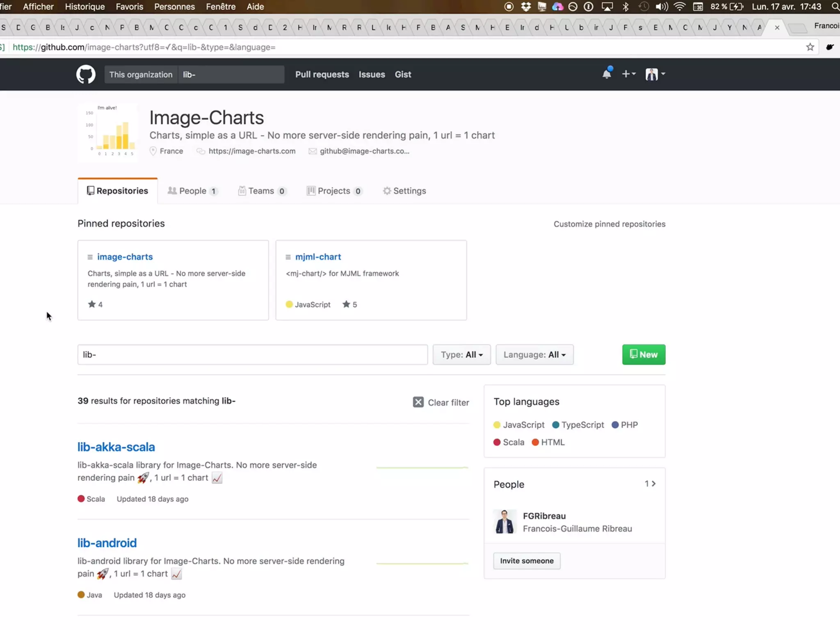Open the plus create-new dropdown
Image resolution: width=840 pixels, height=630 pixels.
(628, 74)
